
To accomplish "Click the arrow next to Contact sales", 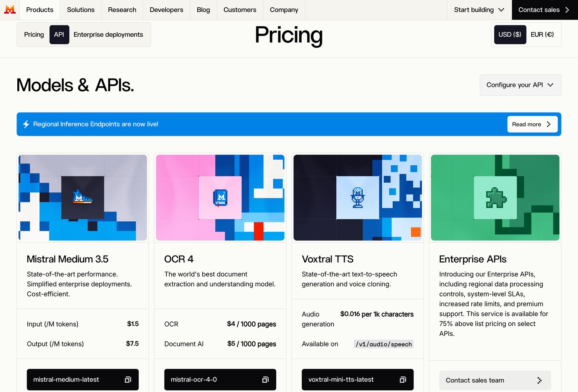I will pyautogui.click(x=567, y=10).
